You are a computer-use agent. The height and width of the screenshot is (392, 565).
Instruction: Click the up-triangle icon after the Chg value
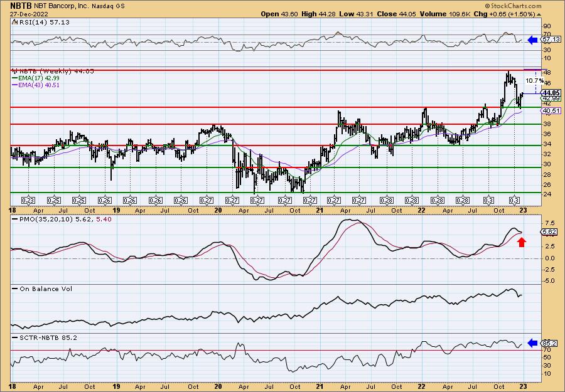pyautogui.click(x=539, y=14)
